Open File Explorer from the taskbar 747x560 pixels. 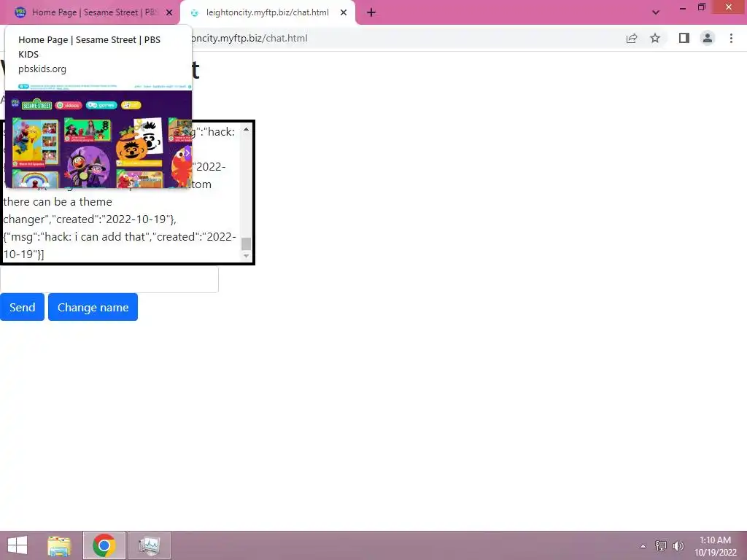pos(59,545)
